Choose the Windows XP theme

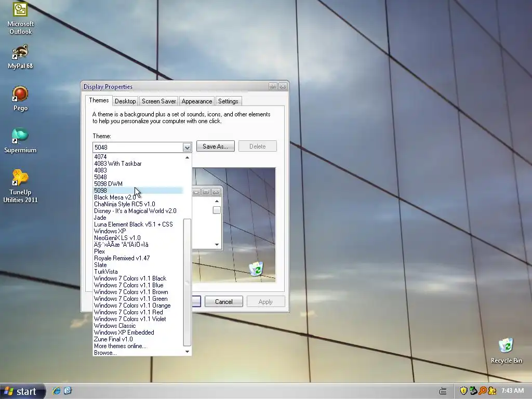pos(138,231)
